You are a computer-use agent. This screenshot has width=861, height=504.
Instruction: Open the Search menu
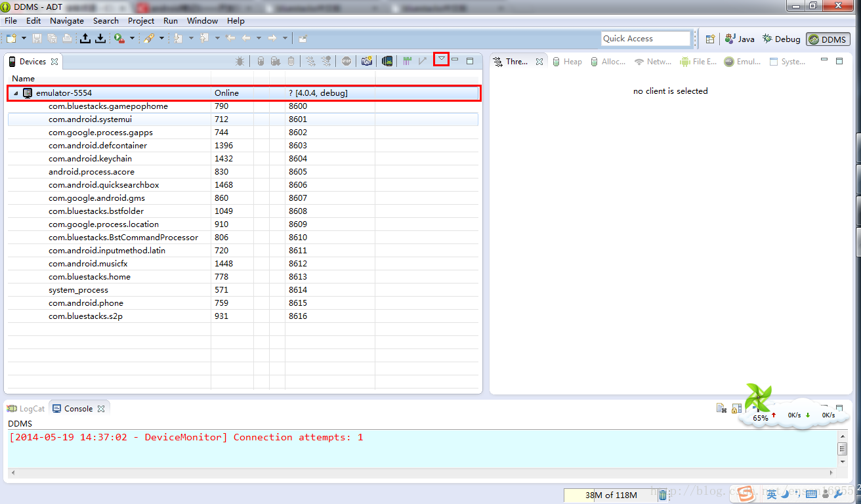pyautogui.click(x=106, y=20)
